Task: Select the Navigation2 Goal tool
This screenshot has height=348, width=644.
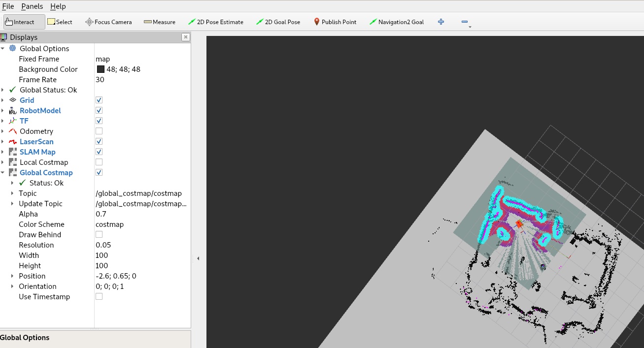Action: pos(397,22)
